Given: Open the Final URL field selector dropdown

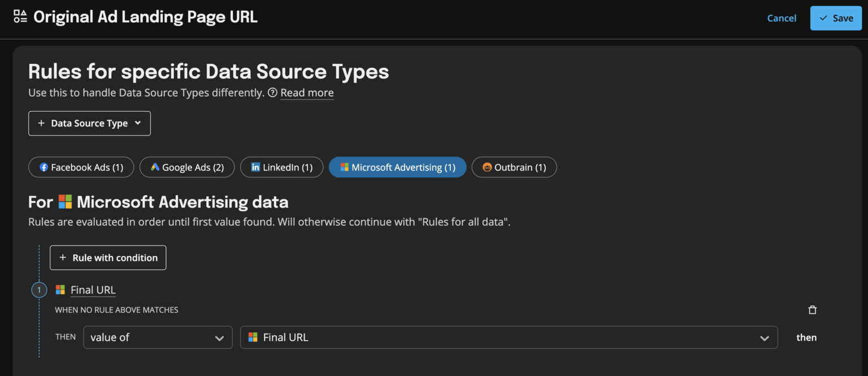Looking at the screenshot, I should (509, 338).
